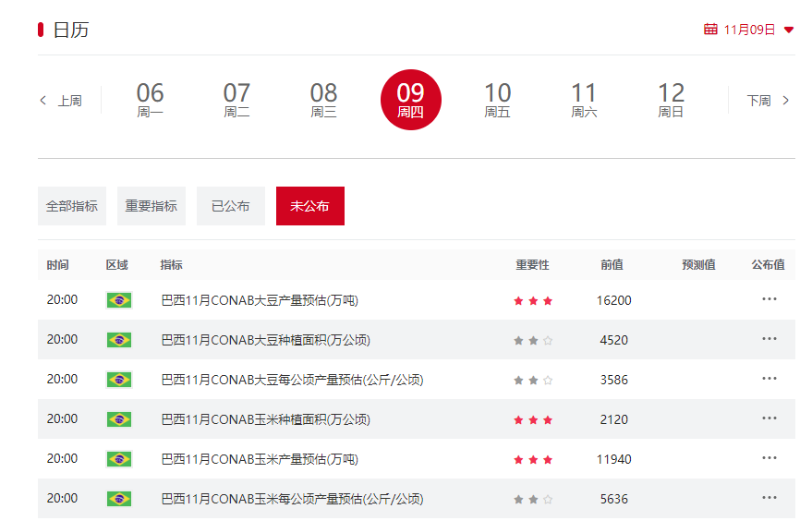Click previous value 11940
This screenshot has height=521, width=812.
pyautogui.click(x=613, y=459)
